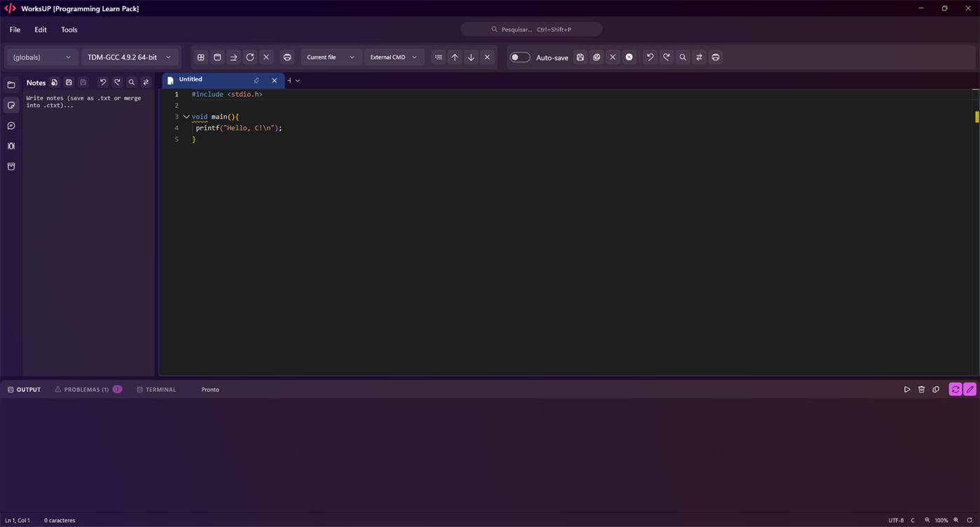Open the new tab chevron dropdown

298,81
